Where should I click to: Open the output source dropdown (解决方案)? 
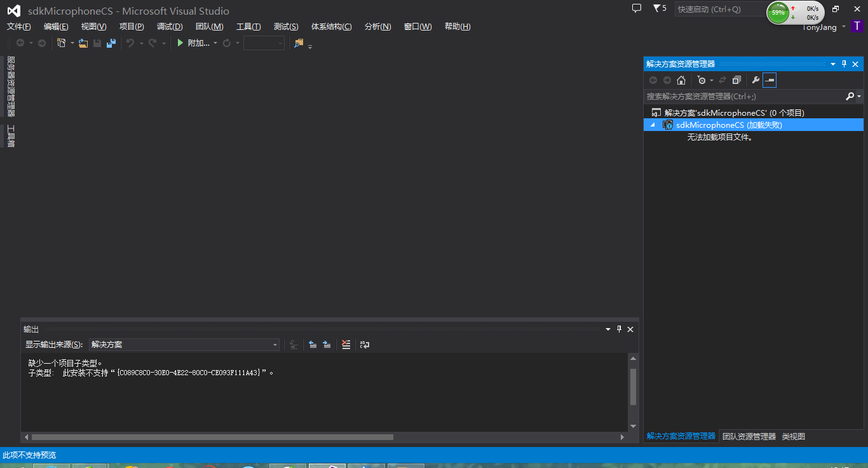[x=184, y=345]
